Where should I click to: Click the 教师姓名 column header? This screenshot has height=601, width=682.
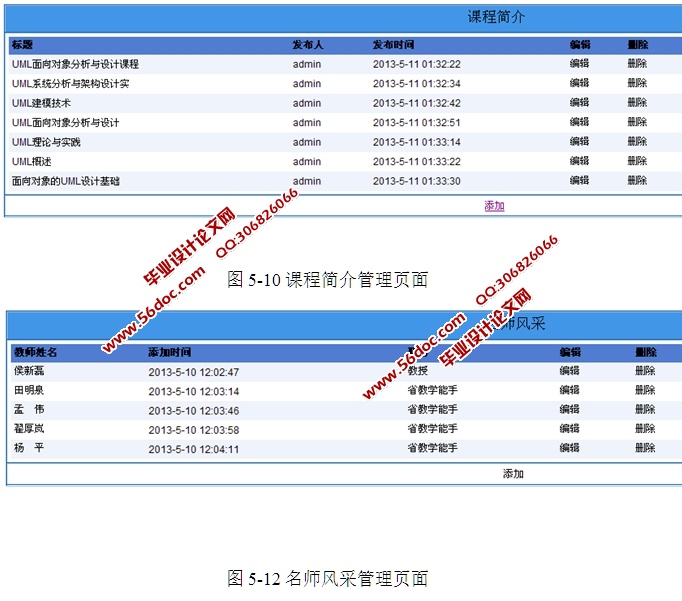[x=35, y=352]
